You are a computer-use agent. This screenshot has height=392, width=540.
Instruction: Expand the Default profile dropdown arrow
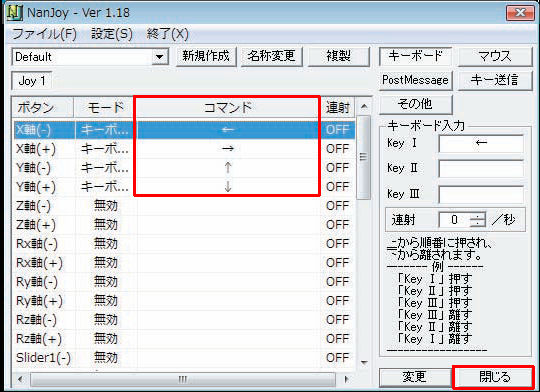(x=159, y=57)
